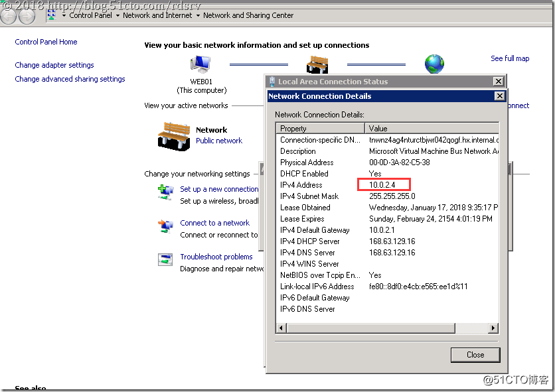Select the IPv6 Default Gateway row
The image size is (555, 392).
point(388,298)
